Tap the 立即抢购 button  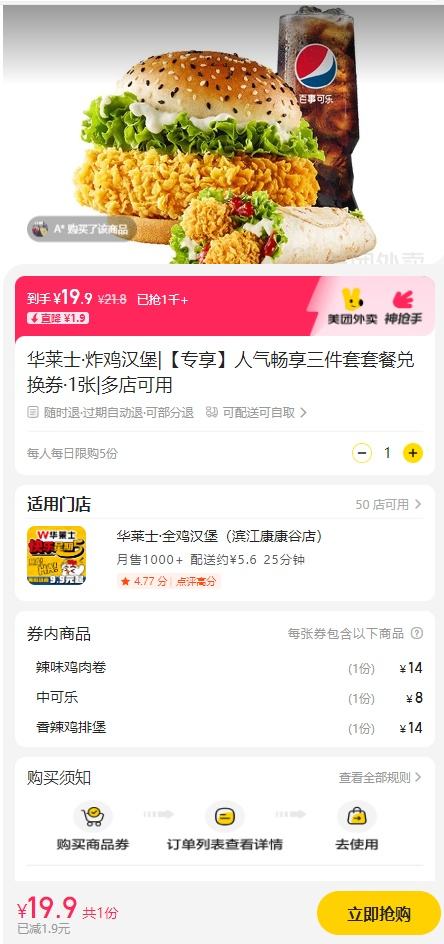click(x=378, y=913)
